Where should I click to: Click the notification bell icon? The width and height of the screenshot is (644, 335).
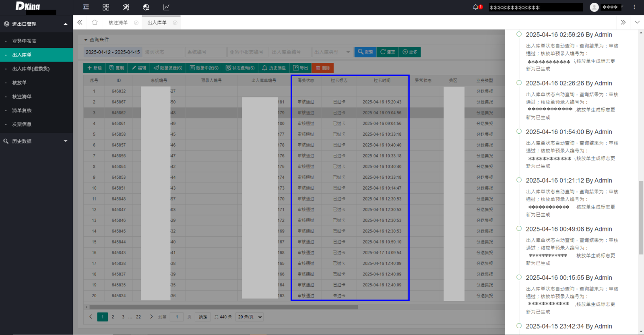tap(476, 7)
